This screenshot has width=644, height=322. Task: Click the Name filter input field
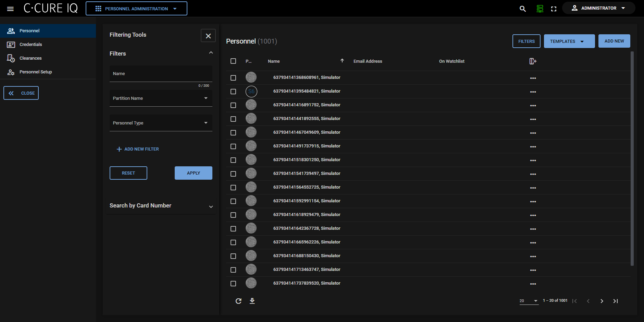click(x=161, y=74)
